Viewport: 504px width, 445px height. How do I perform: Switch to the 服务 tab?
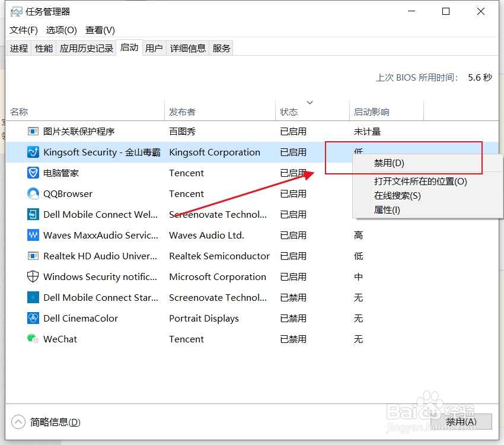coord(221,48)
